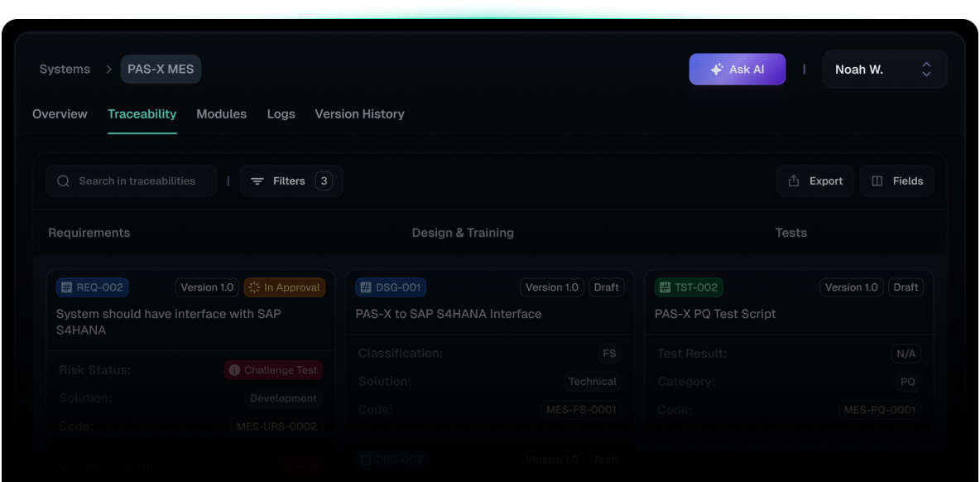The image size is (980, 482).
Task: Navigate back via the Systems breadcrumb link
Action: [65, 69]
